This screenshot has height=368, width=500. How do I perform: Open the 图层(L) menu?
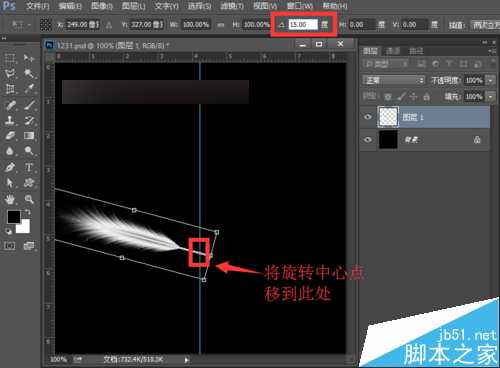pyautogui.click(x=134, y=6)
